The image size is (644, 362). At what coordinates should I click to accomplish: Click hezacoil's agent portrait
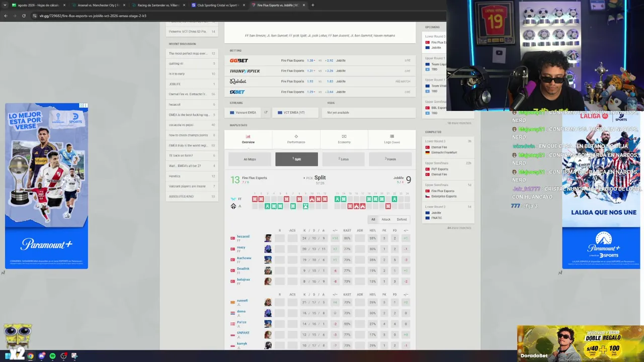(x=268, y=238)
